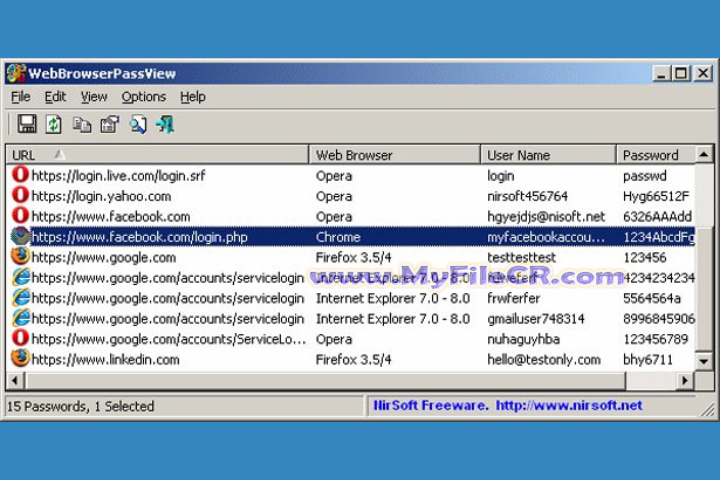Click the Opera icon beside login.yahoo.com row
The image size is (720, 480).
click(x=20, y=195)
